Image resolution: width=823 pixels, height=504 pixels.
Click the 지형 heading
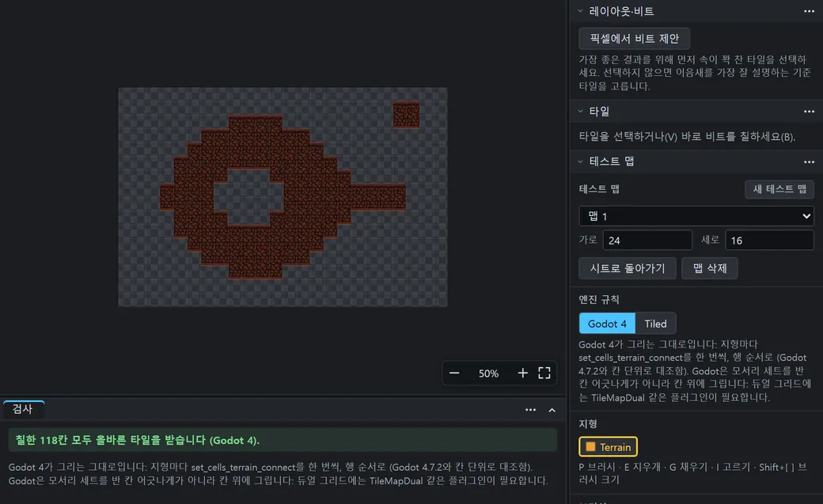(588, 423)
